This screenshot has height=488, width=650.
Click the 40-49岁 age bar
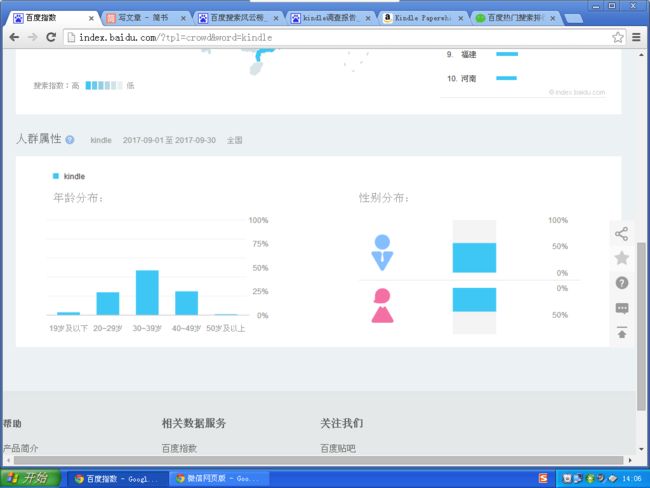(x=187, y=303)
